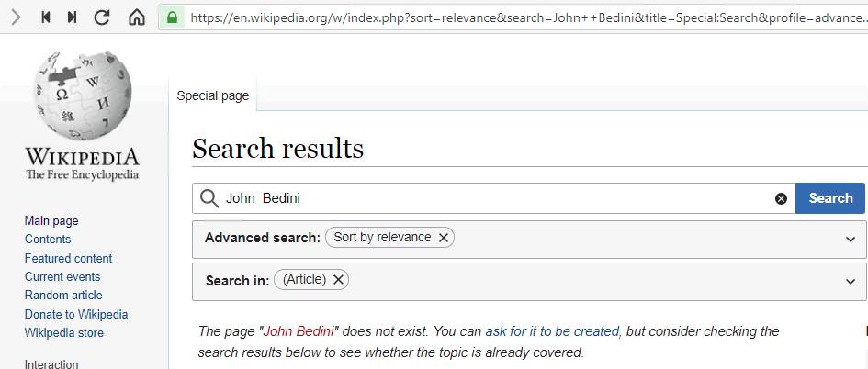868x369 pixels.
Task: Click inside the 'John Bedini' search field
Action: pos(496,198)
